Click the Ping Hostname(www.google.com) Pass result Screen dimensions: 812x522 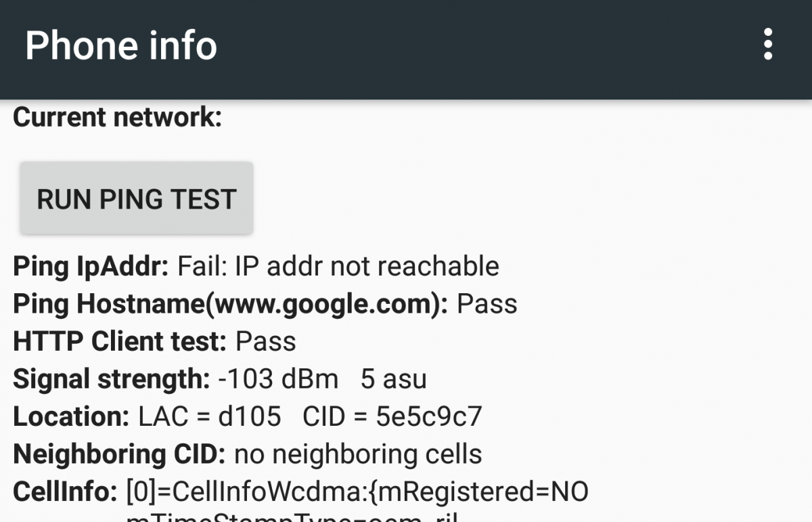tap(264, 303)
